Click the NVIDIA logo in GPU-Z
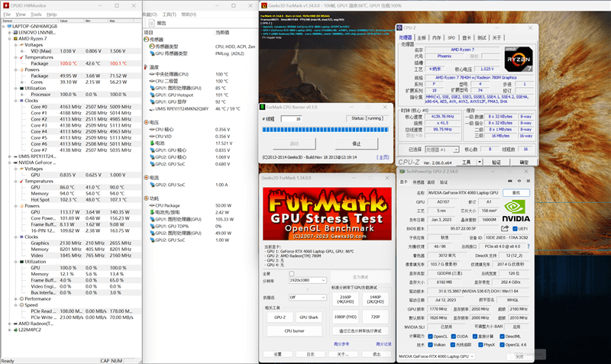 click(x=516, y=209)
